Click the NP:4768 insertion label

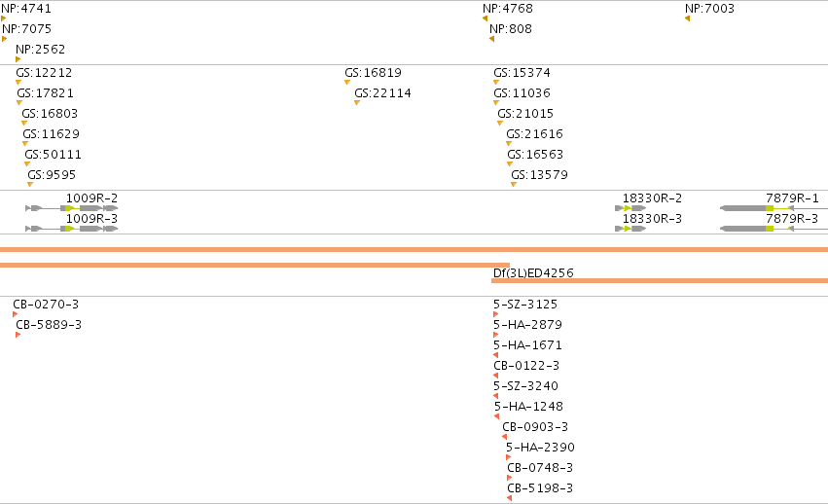508,9
